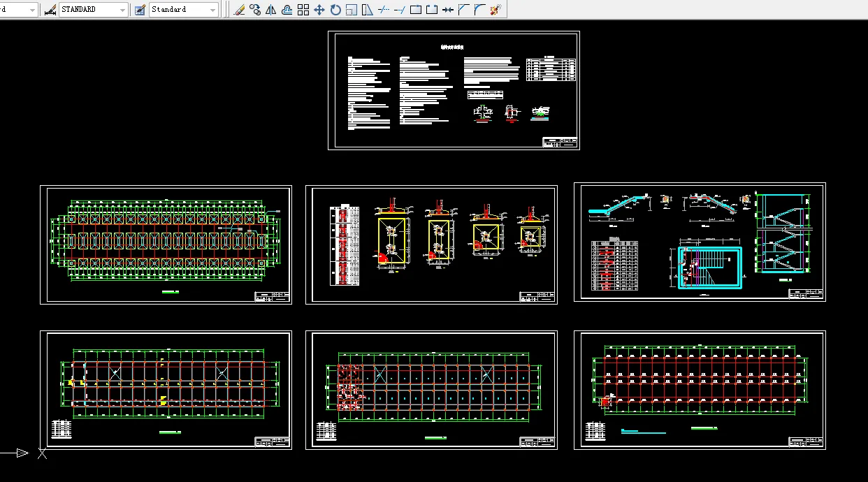Open the Array tool
868x482 pixels.
(x=303, y=10)
